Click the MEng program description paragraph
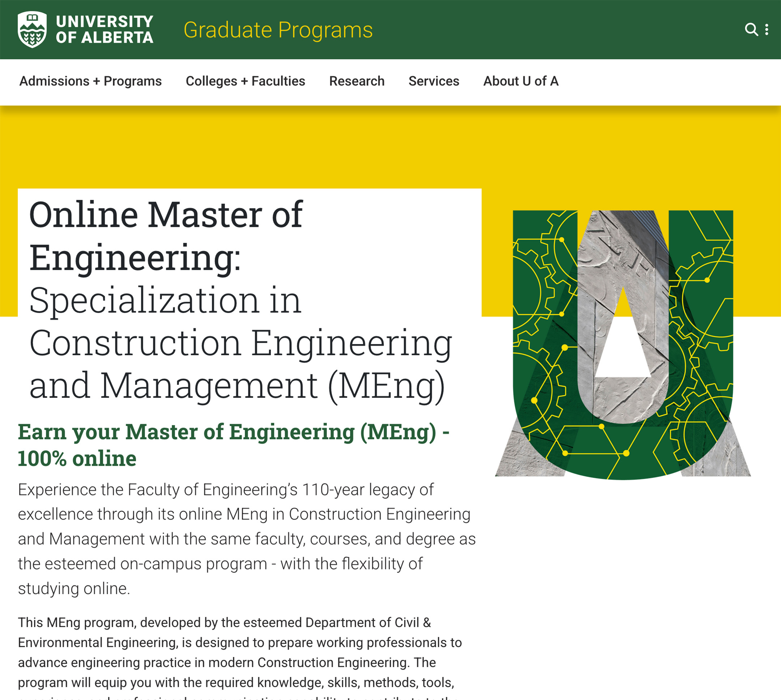 [x=239, y=654]
